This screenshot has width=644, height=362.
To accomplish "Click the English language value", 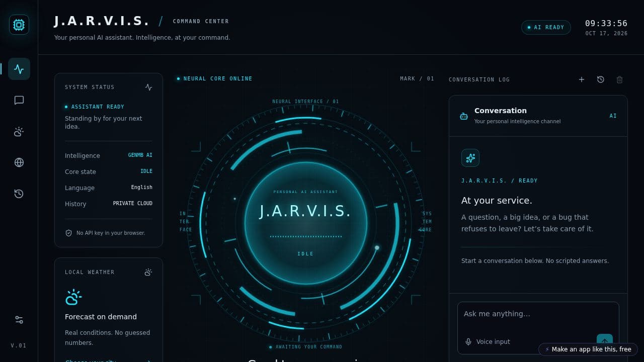I will [142, 188].
